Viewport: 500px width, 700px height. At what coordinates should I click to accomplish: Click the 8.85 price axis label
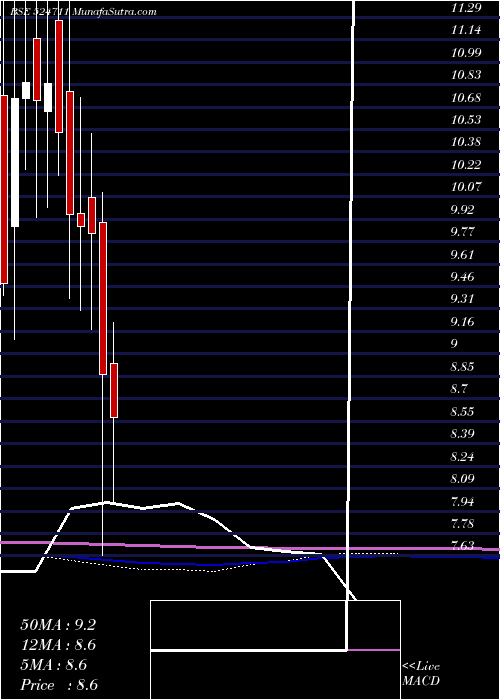463,367
